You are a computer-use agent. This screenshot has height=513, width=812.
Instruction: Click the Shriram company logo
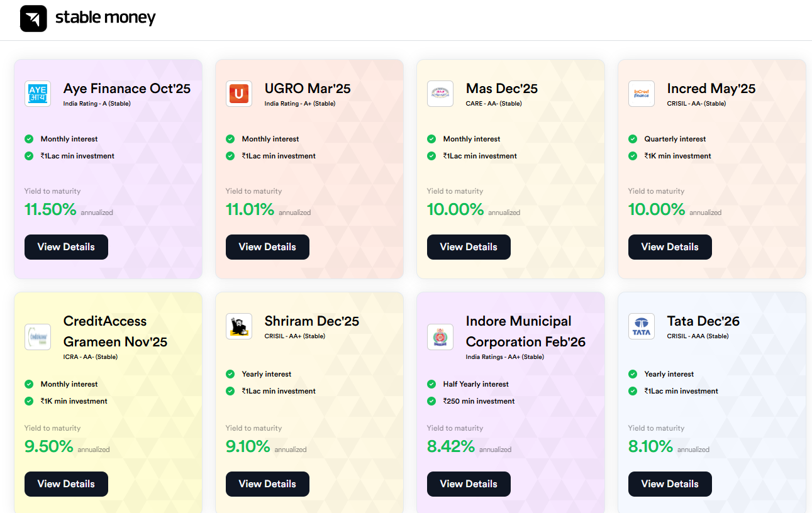pyautogui.click(x=239, y=326)
